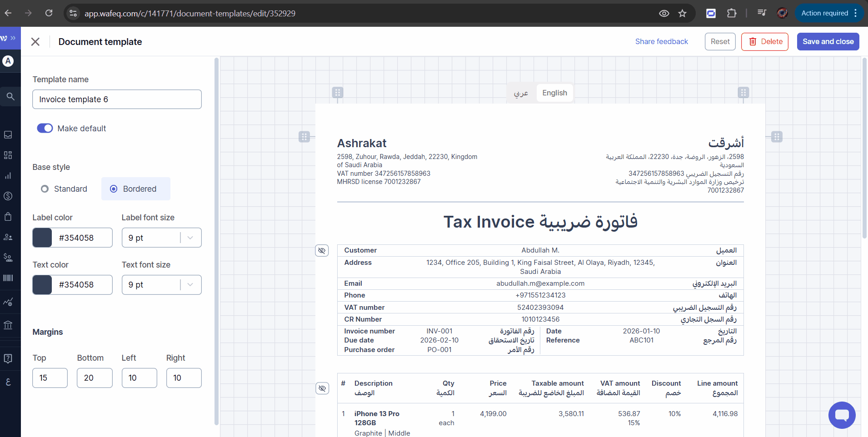Open the inbox icon in the sidebar
Image resolution: width=868 pixels, height=437 pixels.
(x=8, y=135)
